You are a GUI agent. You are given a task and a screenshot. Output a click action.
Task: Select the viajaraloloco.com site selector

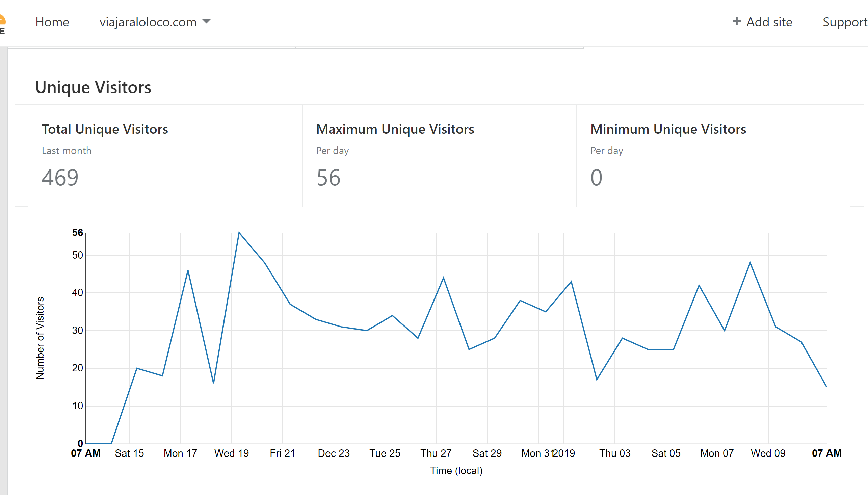click(155, 22)
